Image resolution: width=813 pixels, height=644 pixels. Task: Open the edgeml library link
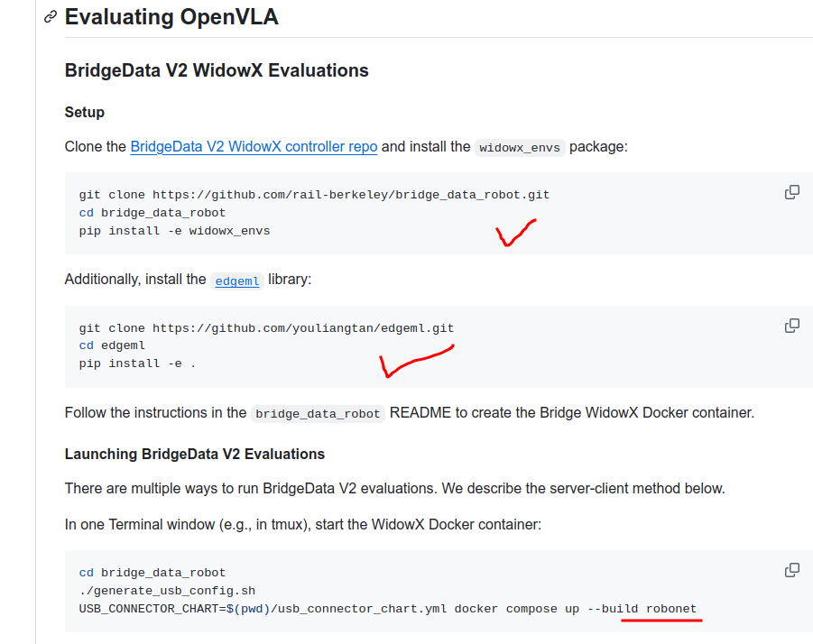(236, 281)
